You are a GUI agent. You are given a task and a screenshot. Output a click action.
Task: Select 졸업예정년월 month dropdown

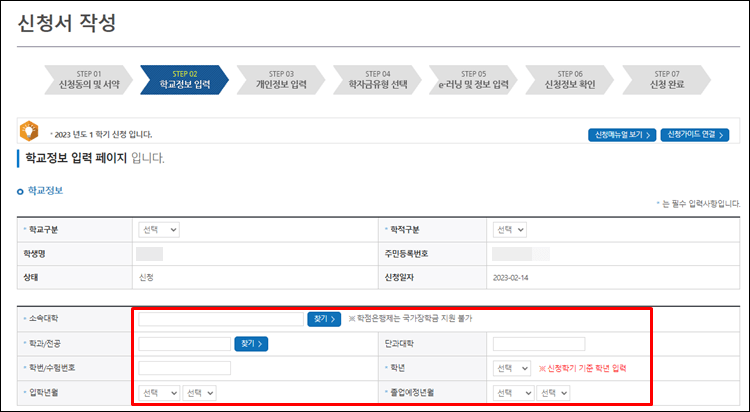[x=553, y=393]
